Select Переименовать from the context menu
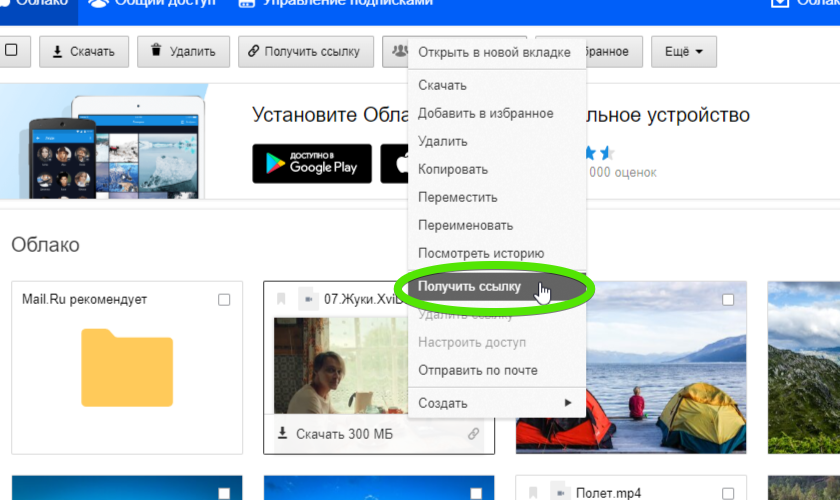Viewport: 840px width, 500px height. pyautogui.click(x=465, y=225)
